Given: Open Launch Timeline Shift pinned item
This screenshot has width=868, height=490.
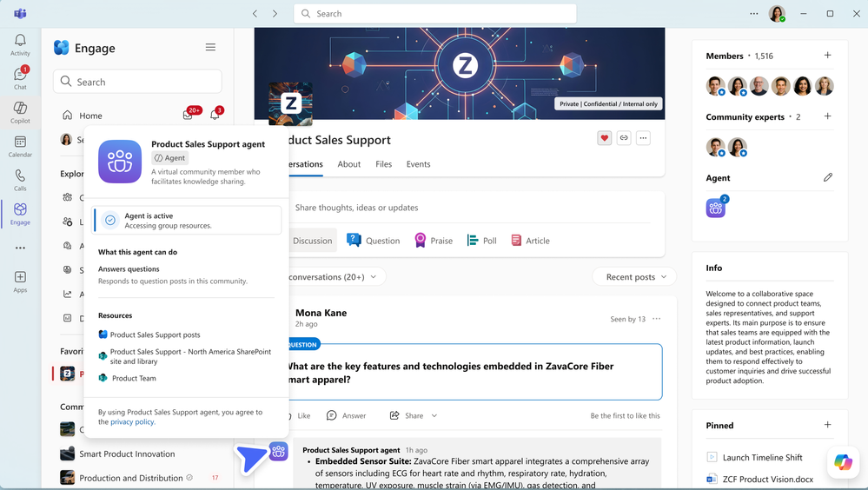Looking at the screenshot, I should point(762,458).
